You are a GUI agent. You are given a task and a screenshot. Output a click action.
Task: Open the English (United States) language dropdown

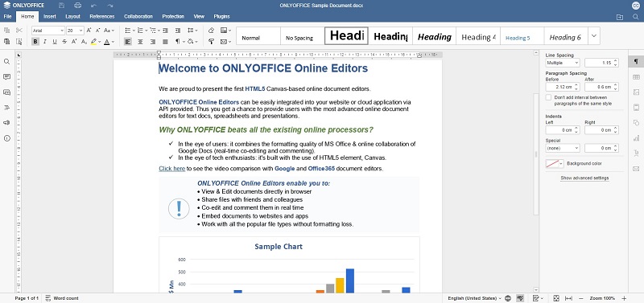(x=474, y=298)
